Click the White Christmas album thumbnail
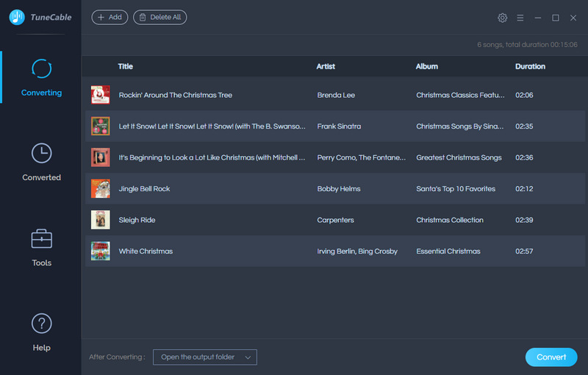This screenshot has width=588, height=375. coord(101,251)
